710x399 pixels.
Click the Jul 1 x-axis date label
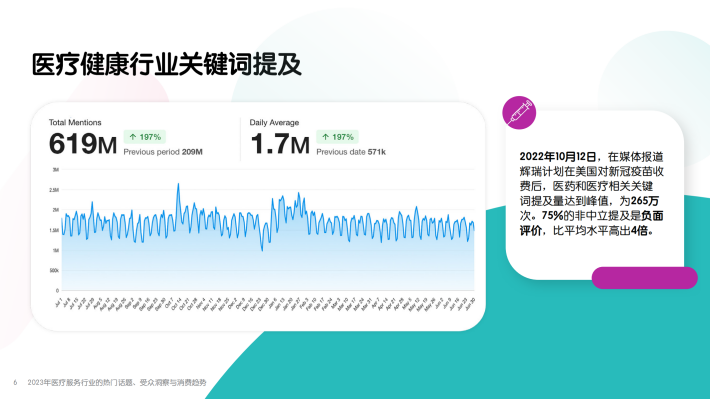point(58,303)
